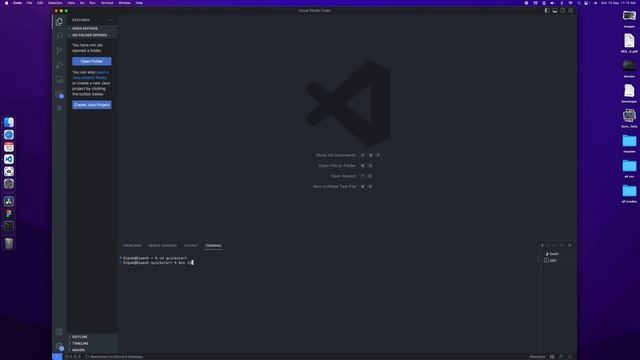
Task: Click into the terminal input area
Action: pos(329,302)
